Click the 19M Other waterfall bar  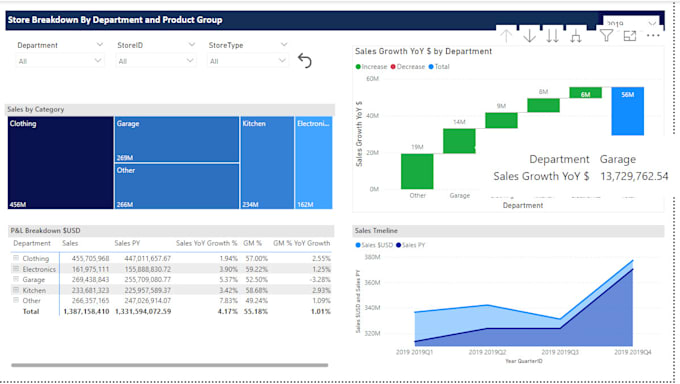(417, 171)
